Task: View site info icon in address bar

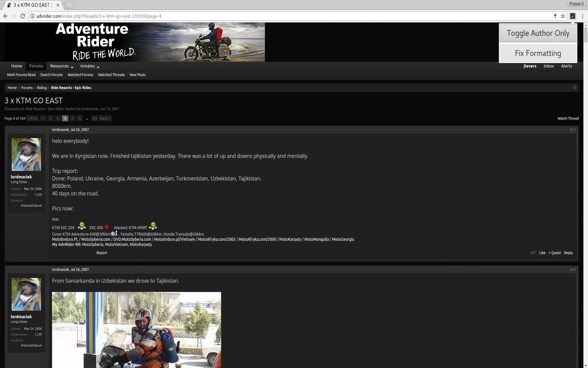Action: click(33, 16)
